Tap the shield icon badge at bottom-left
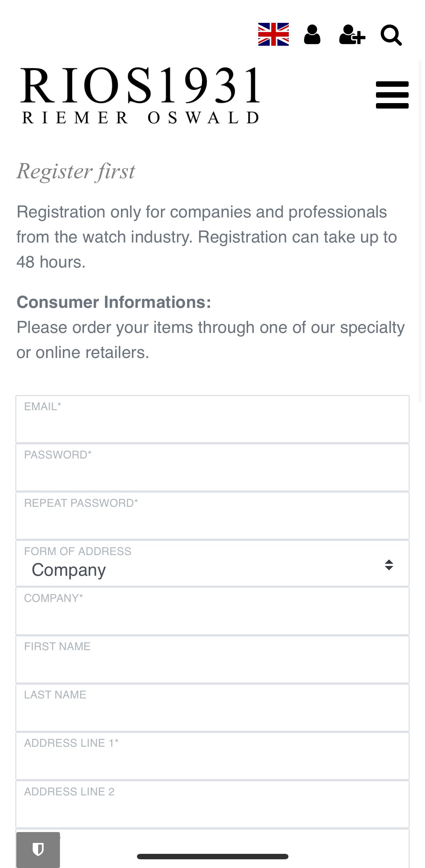The image size is (425, 868). (38, 849)
